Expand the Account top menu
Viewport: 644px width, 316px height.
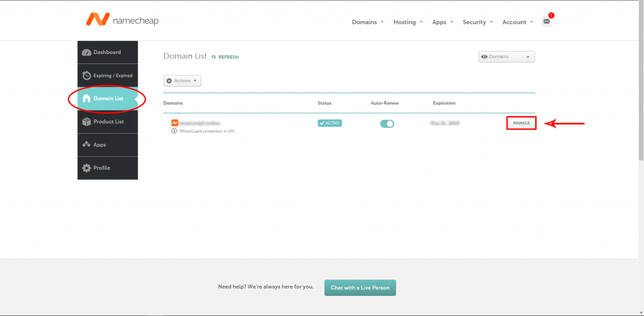pyautogui.click(x=518, y=22)
